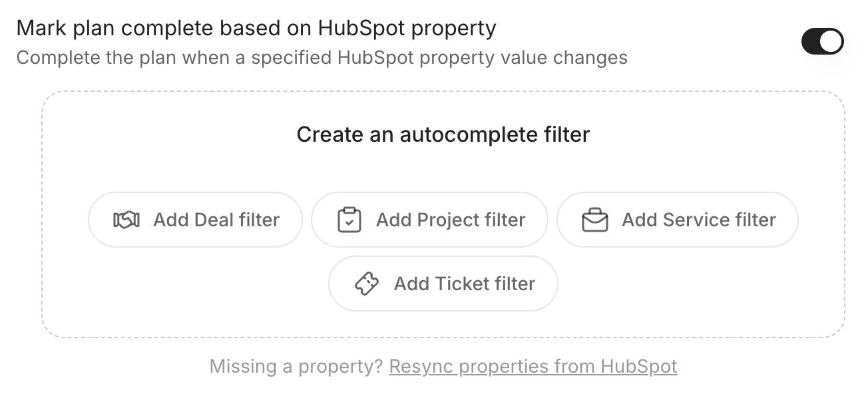Click the 'Add Deal filter' text label
This screenshot has height=406, width=868.
coord(216,220)
